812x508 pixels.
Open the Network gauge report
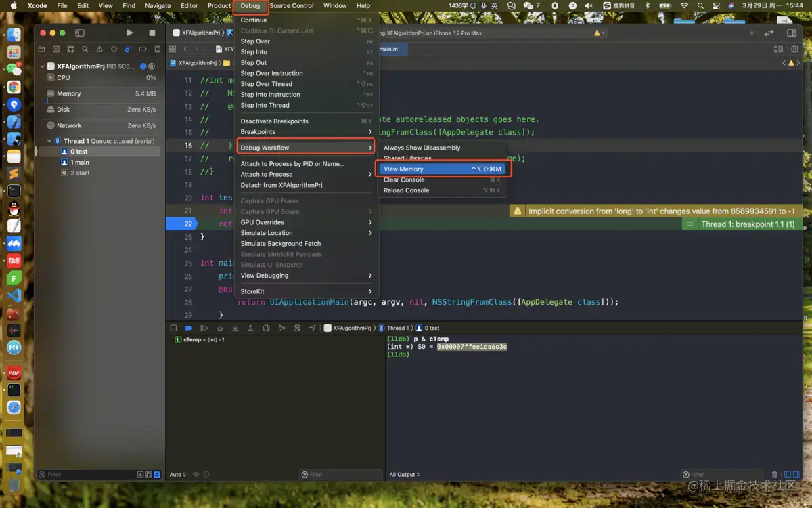(x=100, y=125)
